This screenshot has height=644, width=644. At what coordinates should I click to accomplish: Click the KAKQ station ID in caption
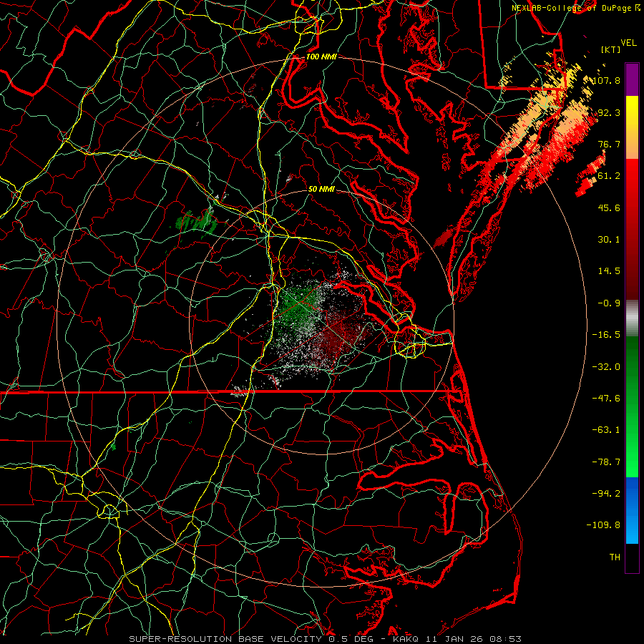click(x=406, y=639)
